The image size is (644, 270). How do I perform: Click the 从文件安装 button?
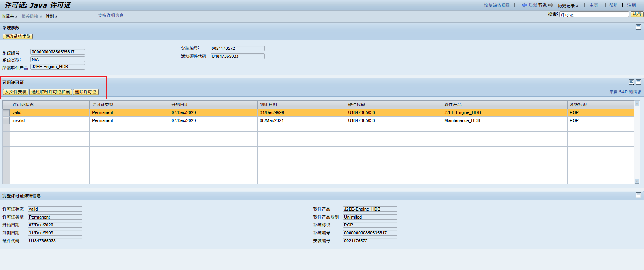point(16,92)
